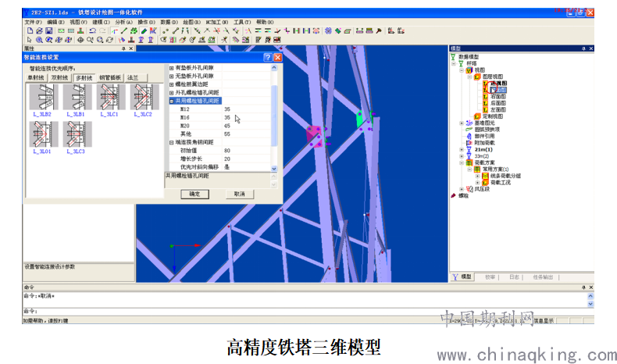Click the Open file toolbar icon

39,30
